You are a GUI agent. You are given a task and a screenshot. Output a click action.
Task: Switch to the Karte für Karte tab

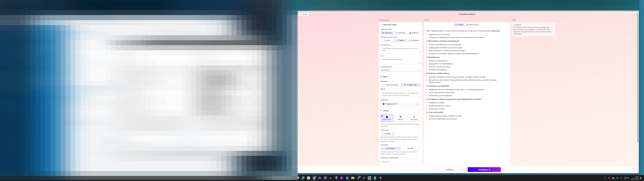473,25
